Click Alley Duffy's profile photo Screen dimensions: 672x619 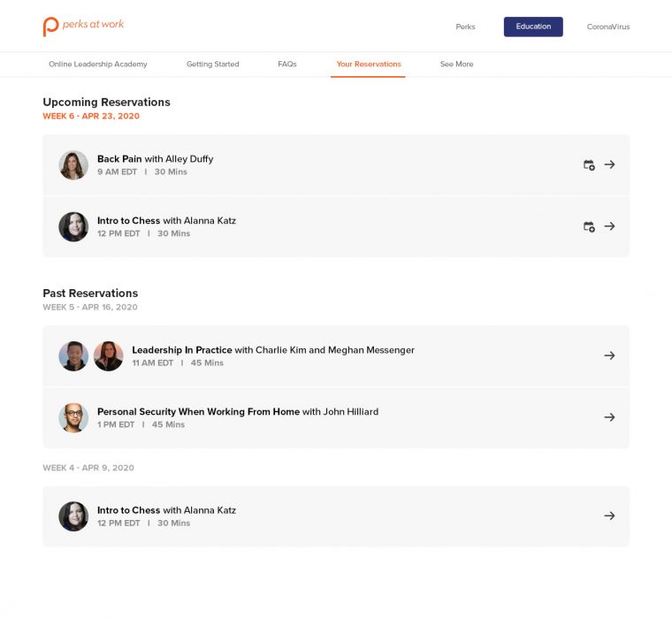point(73,165)
